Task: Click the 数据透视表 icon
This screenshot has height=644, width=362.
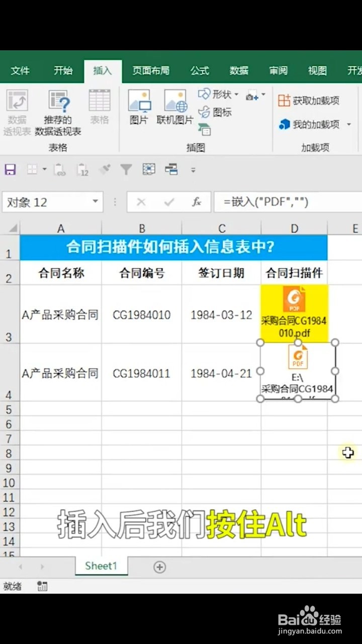Action: click(x=17, y=113)
